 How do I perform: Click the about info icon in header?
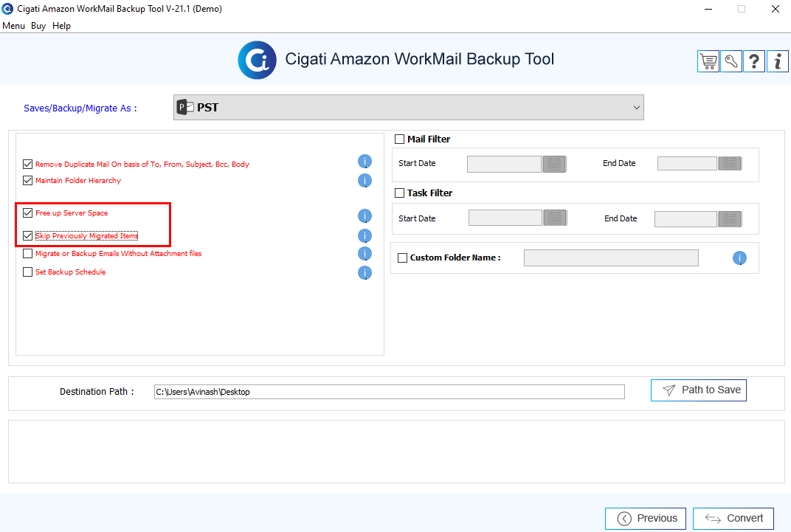click(778, 61)
